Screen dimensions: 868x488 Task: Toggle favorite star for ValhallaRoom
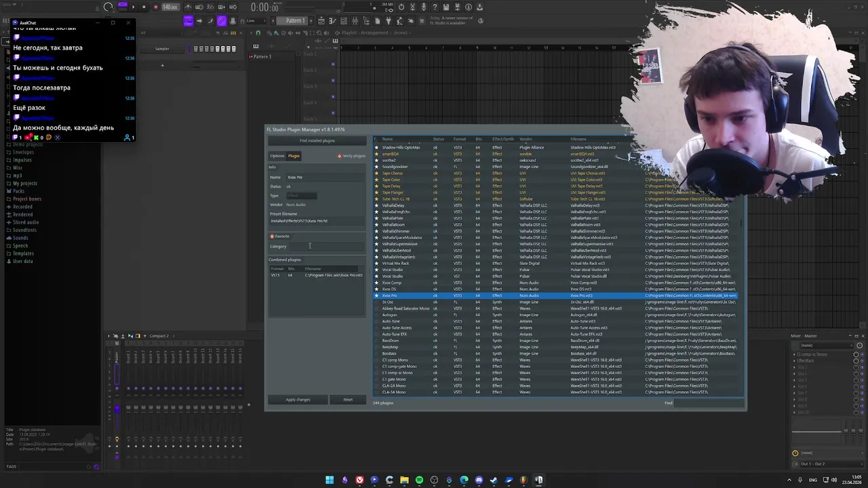coord(377,224)
